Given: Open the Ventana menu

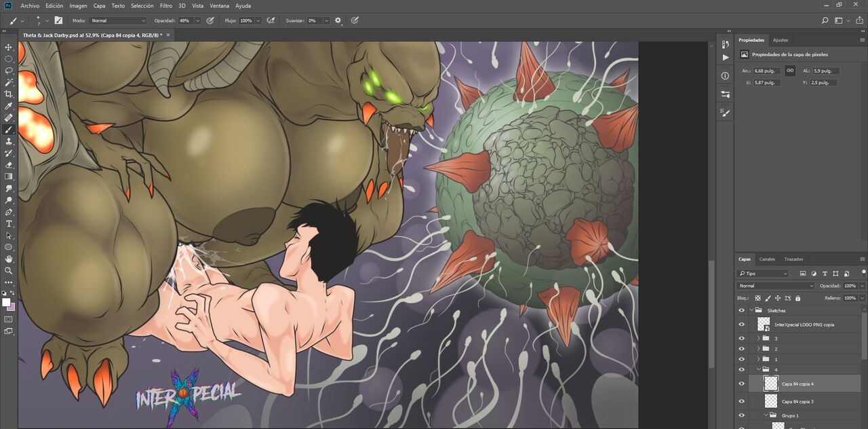Looking at the screenshot, I should 219,5.
